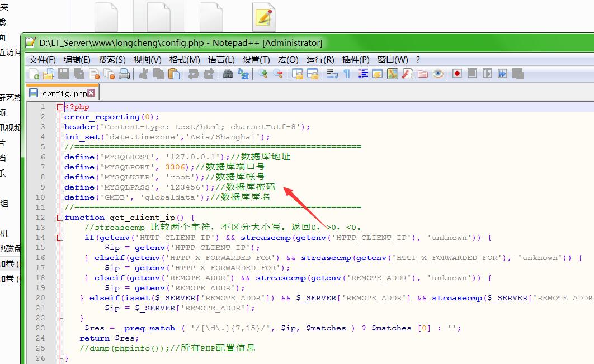Image resolution: width=594 pixels, height=364 pixels.
Task: Collapse the get_client_ip function fold
Action: (x=60, y=218)
